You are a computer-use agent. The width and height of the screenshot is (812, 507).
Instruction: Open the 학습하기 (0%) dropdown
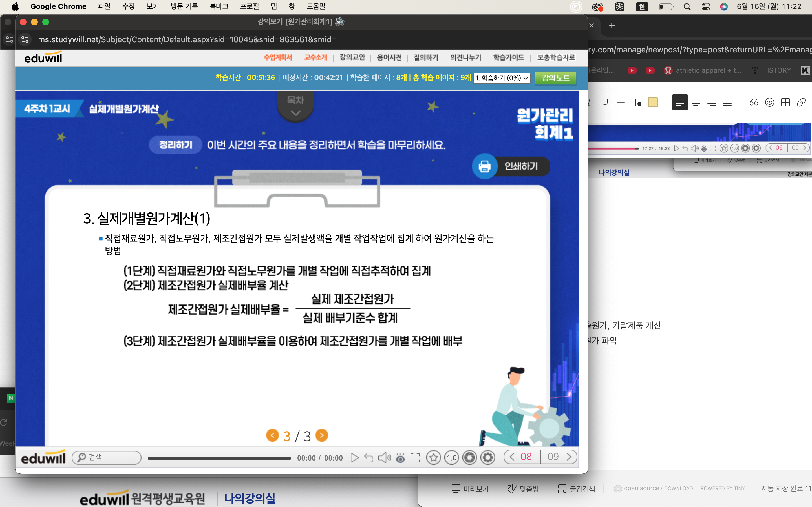[x=501, y=78]
